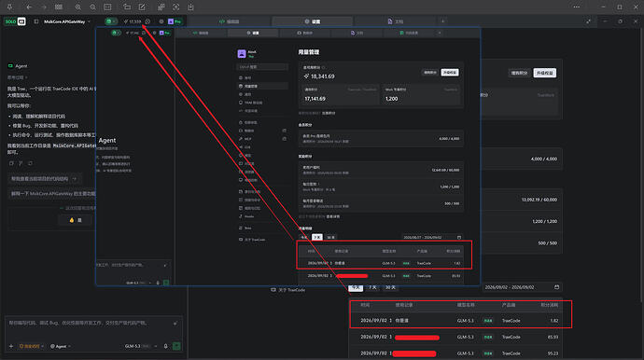Toggle the sidebar panel layout icon
The width and height of the screenshot is (644, 360).
[36, 21]
